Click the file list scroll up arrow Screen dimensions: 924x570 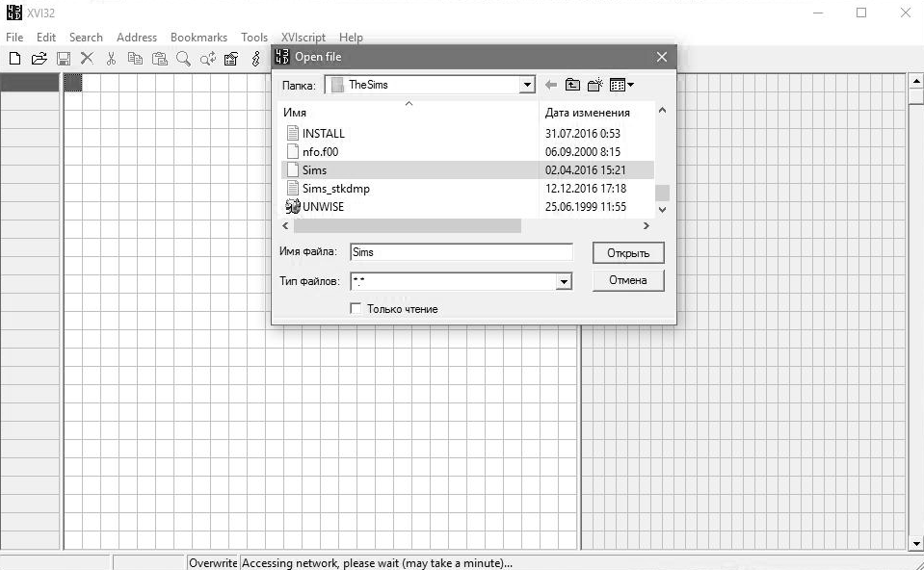pyautogui.click(x=662, y=110)
